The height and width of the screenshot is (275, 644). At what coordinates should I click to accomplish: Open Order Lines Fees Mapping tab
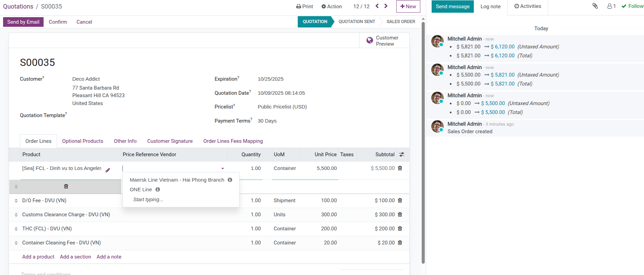[233, 141]
